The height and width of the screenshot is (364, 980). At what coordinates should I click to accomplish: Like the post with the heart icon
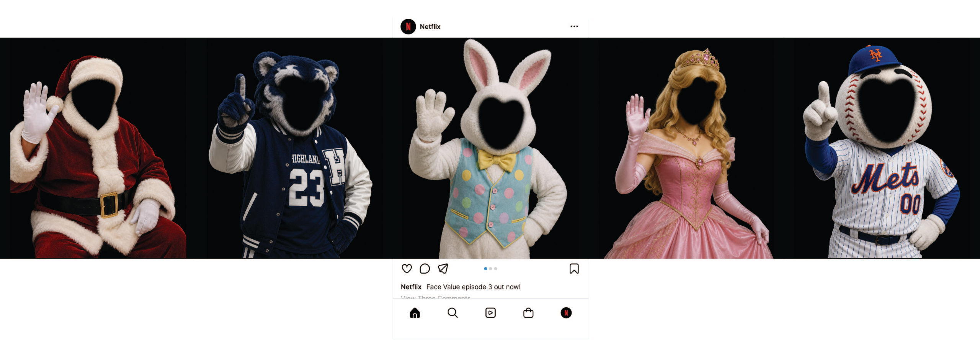407,269
